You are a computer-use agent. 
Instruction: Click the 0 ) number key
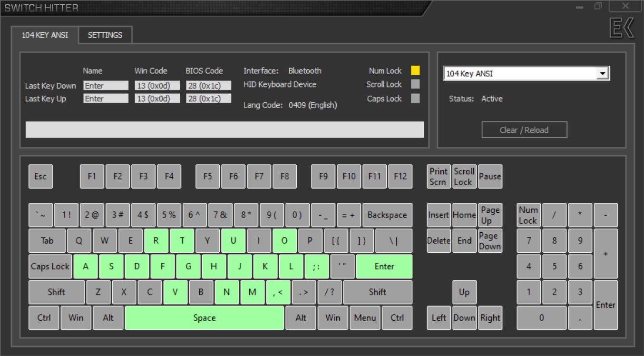click(297, 215)
